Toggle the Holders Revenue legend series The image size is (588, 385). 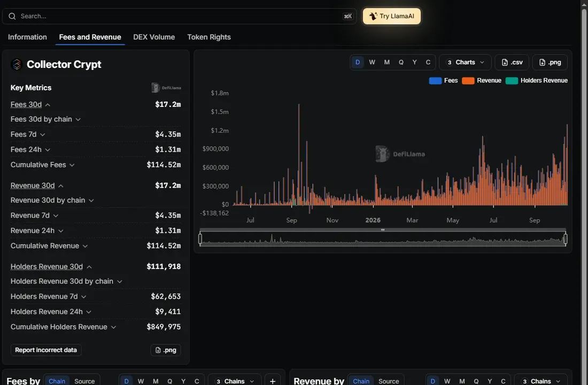click(x=537, y=80)
